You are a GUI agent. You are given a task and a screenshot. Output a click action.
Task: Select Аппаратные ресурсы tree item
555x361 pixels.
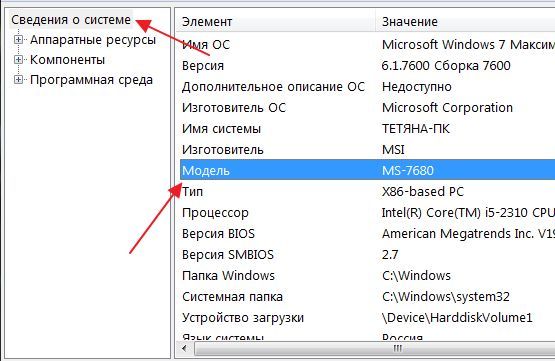pos(93,40)
